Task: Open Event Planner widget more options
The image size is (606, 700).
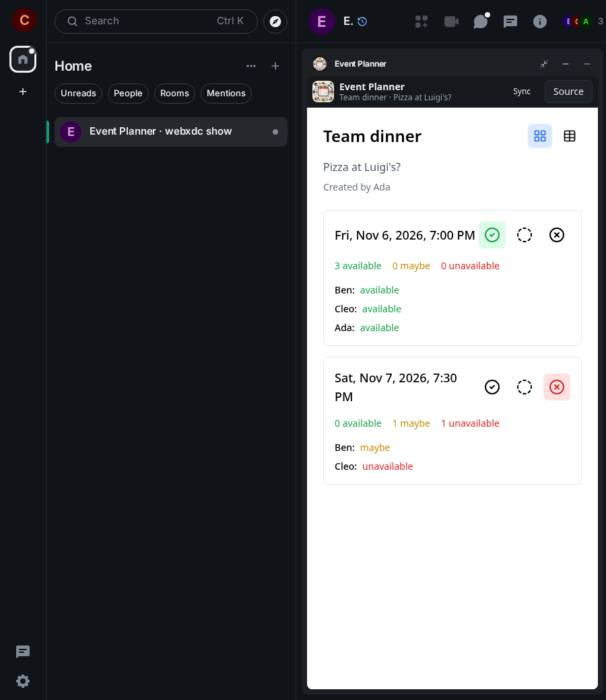Action: (x=586, y=64)
